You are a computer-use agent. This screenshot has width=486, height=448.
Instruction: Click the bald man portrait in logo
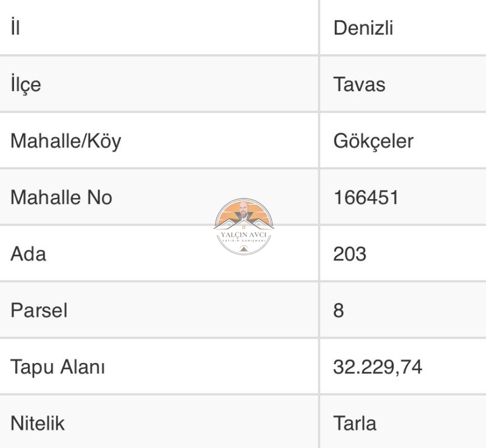coord(244,211)
